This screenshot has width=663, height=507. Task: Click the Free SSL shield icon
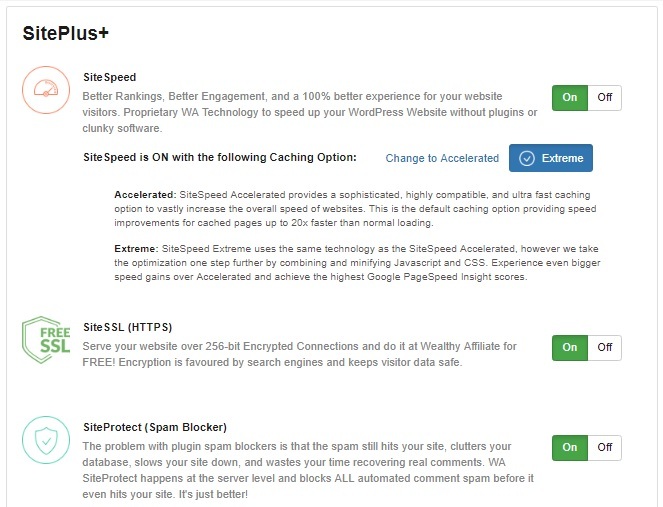(x=46, y=340)
